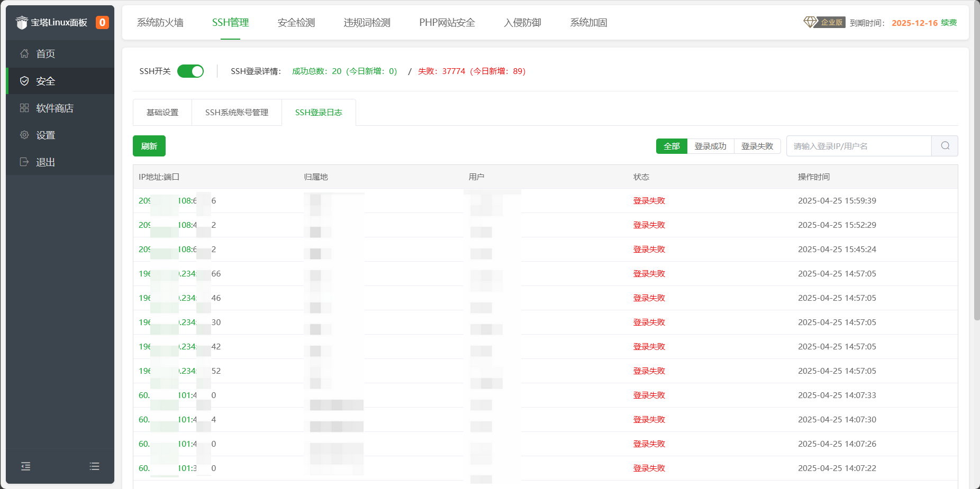Screen dimensions: 980x489
Task: Open the 基础设置 tab
Action: pos(162,112)
